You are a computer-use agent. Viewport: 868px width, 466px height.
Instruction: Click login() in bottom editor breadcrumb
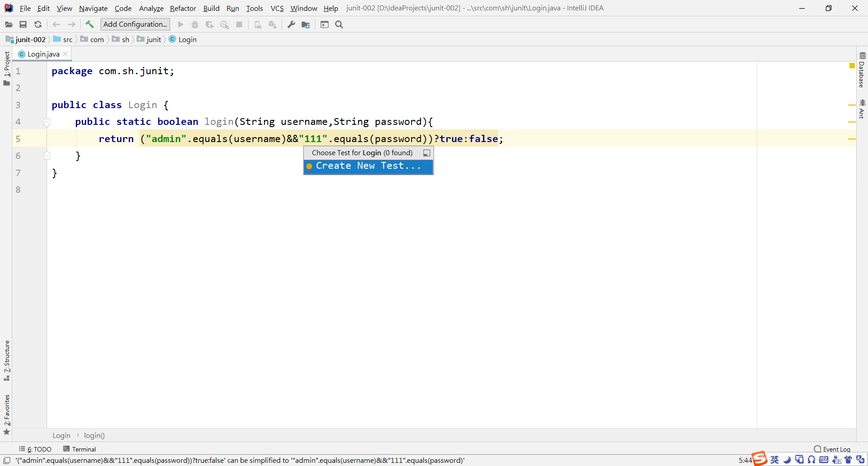click(94, 435)
